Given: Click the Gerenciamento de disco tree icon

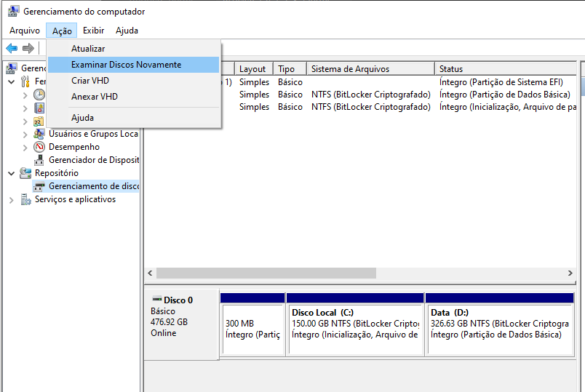Looking at the screenshot, I should click(x=39, y=186).
